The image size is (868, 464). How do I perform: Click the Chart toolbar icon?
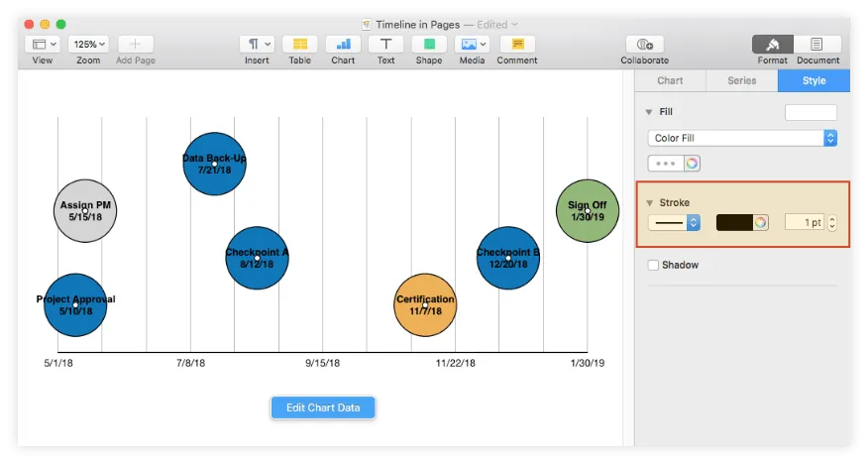pos(343,45)
